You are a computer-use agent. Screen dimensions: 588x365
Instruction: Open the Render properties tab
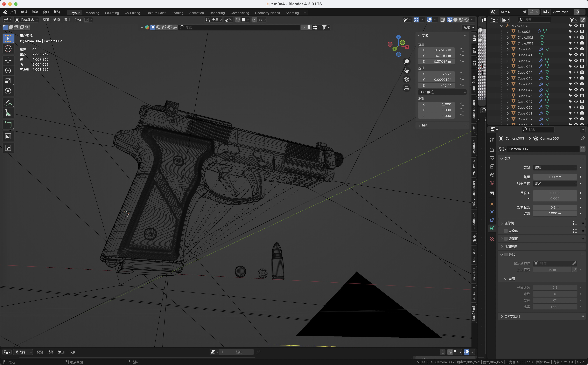[x=492, y=150]
